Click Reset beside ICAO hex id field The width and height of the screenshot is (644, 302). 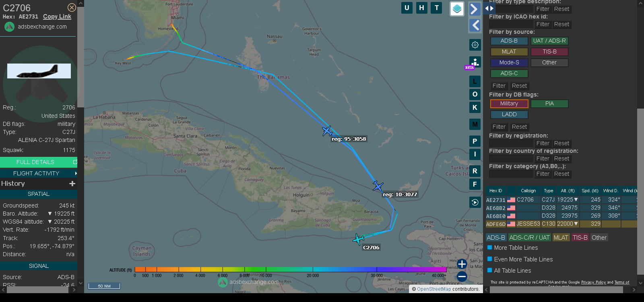coord(561,25)
